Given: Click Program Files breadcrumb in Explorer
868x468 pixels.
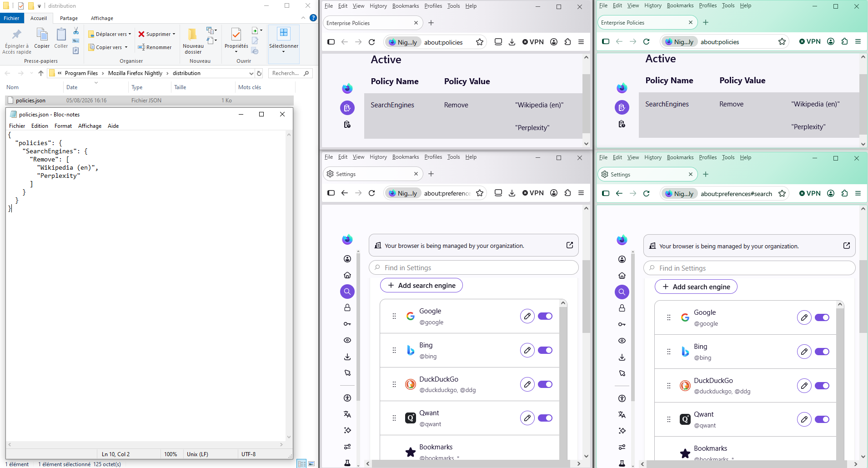Looking at the screenshot, I should click(x=81, y=73).
